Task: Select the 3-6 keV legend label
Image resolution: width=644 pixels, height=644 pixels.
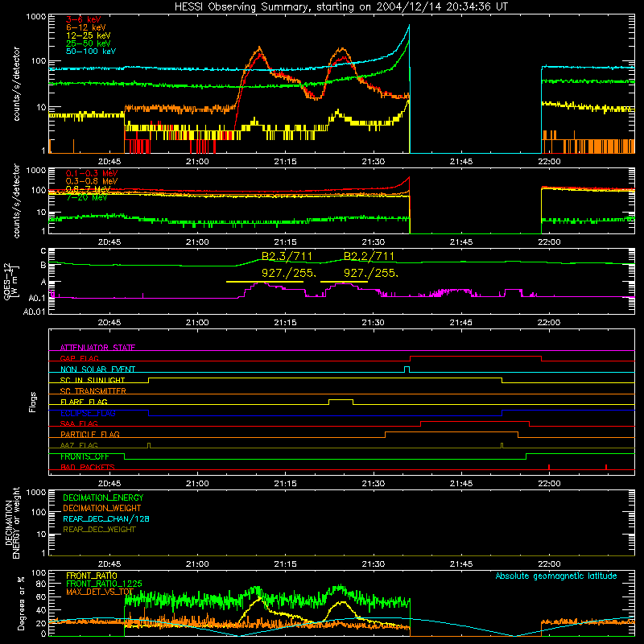Action: point(84,19)
